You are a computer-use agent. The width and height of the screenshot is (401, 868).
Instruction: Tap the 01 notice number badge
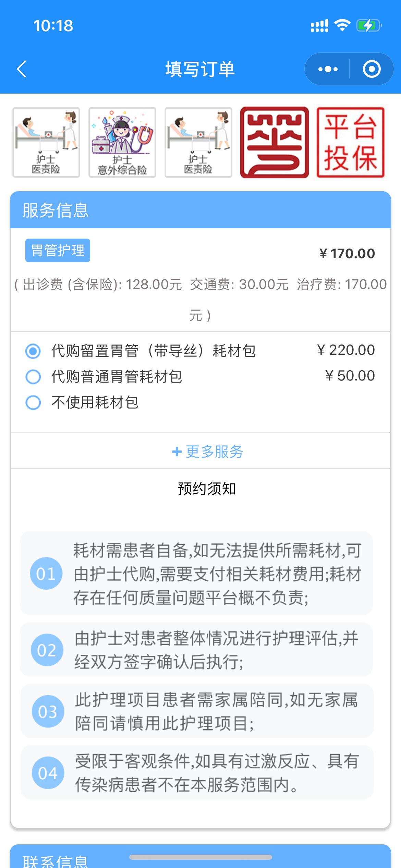(46, 574)
